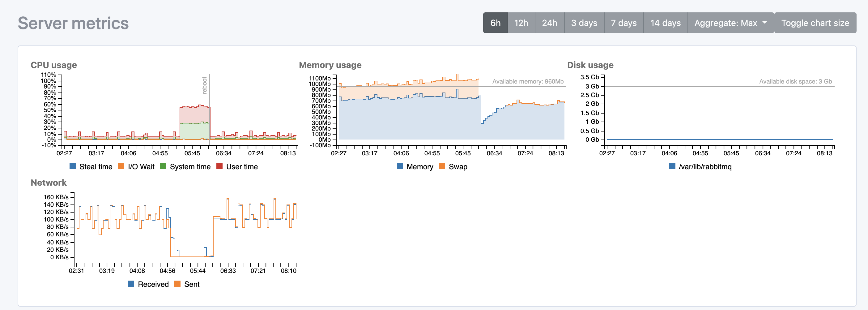Hide the Swap series via legend icon
The width and height of the screenshot is (868, 310).
click(442, 166)
